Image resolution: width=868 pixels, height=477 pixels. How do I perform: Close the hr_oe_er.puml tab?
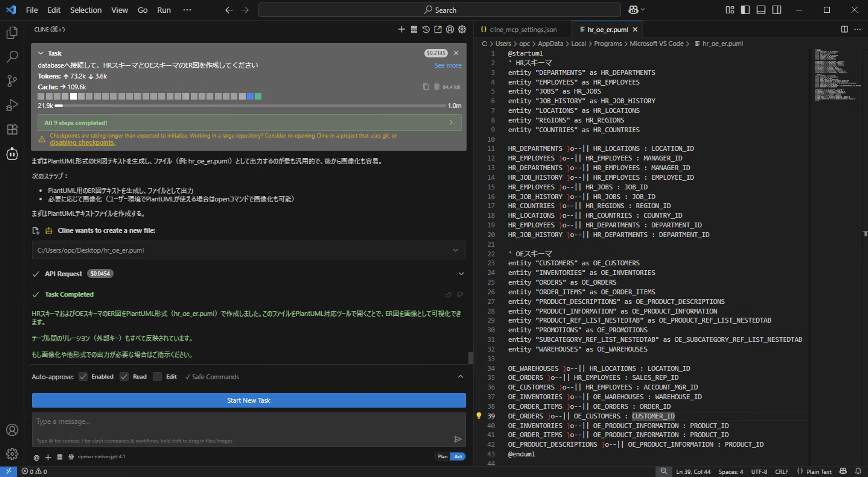point(635,30)
